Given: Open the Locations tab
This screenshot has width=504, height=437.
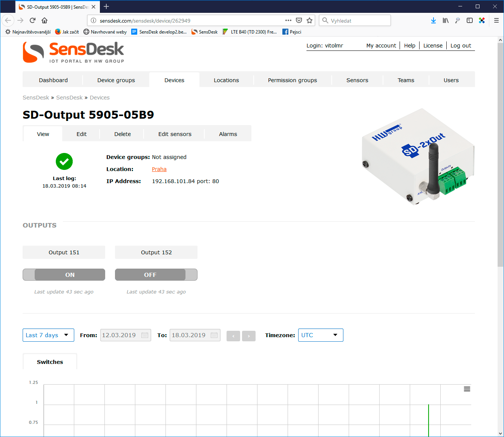Looking at the screenshot, I should coord(226,80).
